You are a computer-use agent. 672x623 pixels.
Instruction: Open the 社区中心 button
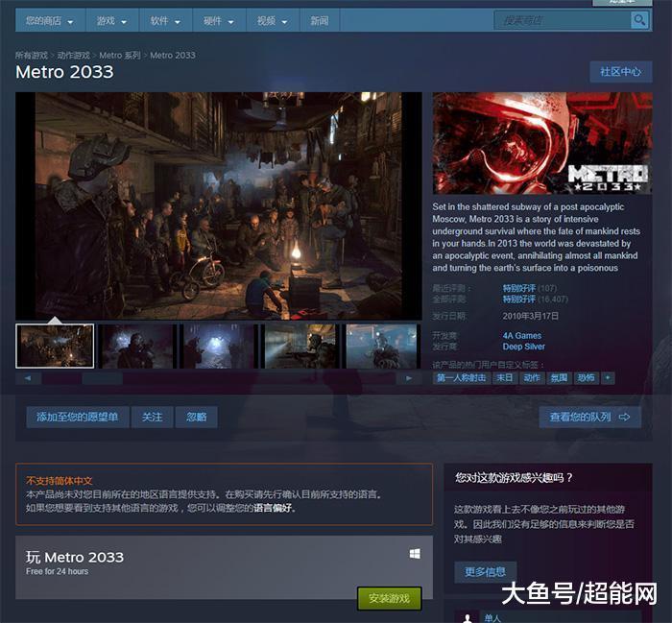621,72
